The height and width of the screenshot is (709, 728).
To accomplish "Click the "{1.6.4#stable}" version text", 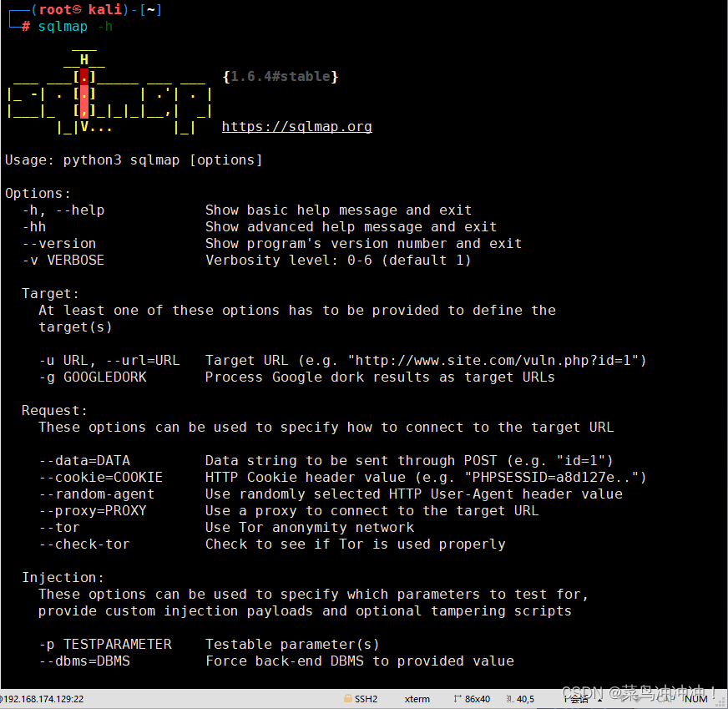I will click(281, 77).
